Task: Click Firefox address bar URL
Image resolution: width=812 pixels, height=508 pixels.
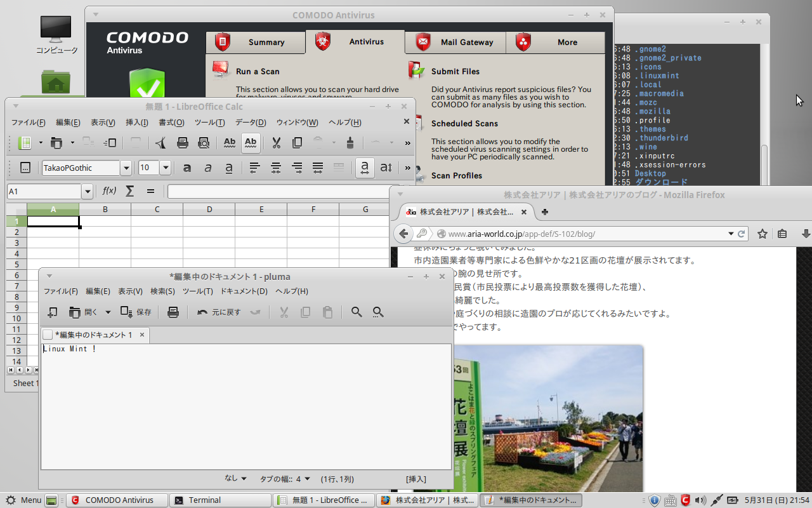Action: tap(521, 234)
